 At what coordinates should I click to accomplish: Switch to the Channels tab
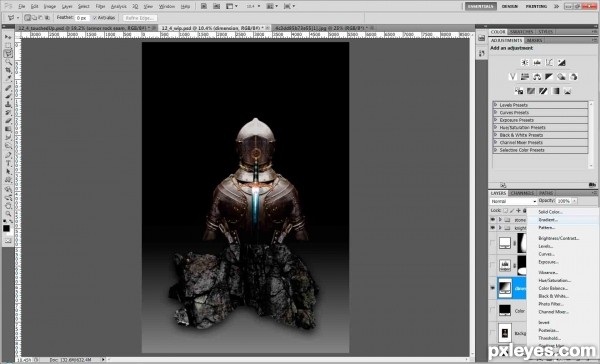click(522, 193)
